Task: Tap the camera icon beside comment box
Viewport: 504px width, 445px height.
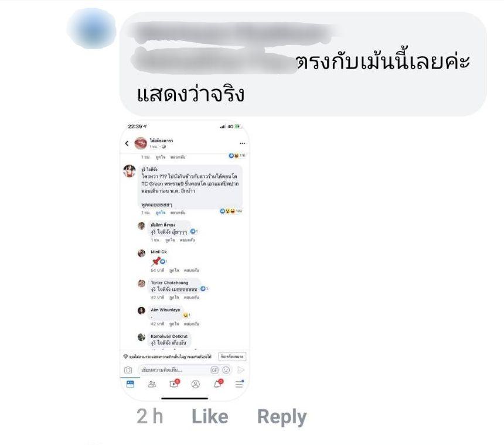Action: (128, 370)
